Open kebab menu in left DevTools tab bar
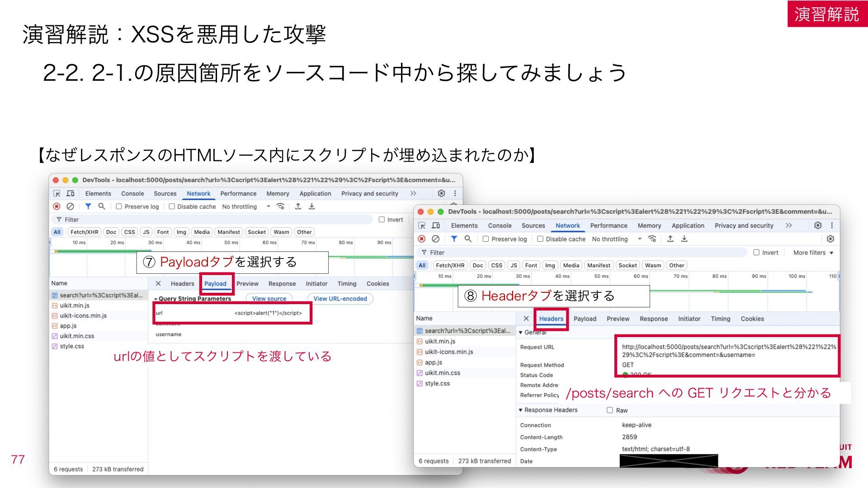Viewport: 868px width, 488px height. click(455, 193)
